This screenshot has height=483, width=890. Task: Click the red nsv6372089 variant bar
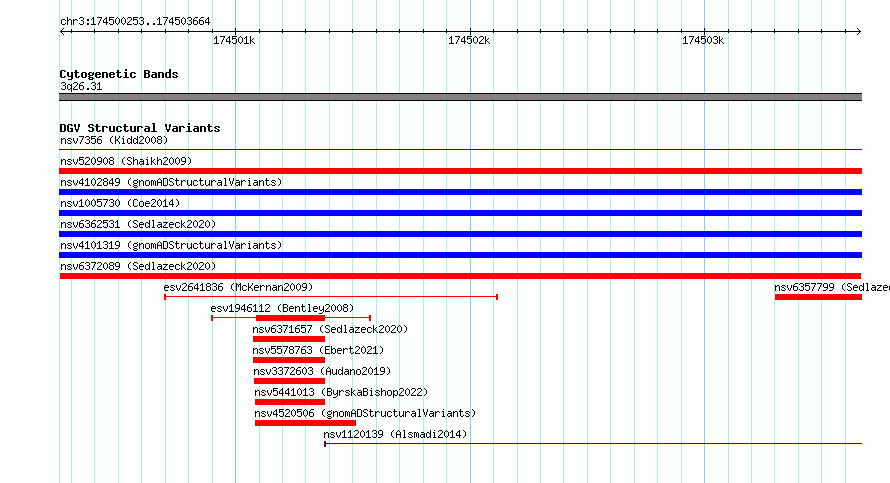(x=460, y=276)
